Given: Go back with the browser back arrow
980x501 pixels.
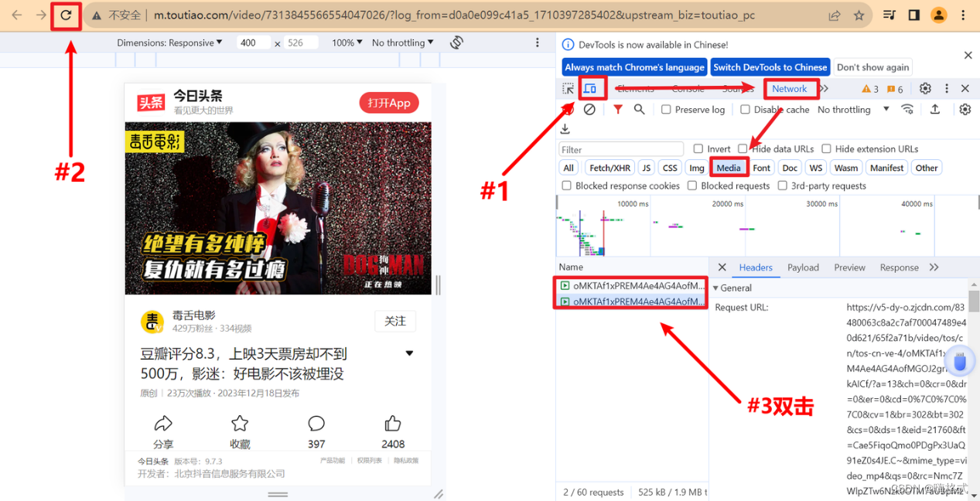Looking at the screenshot, I should (16, 15).
